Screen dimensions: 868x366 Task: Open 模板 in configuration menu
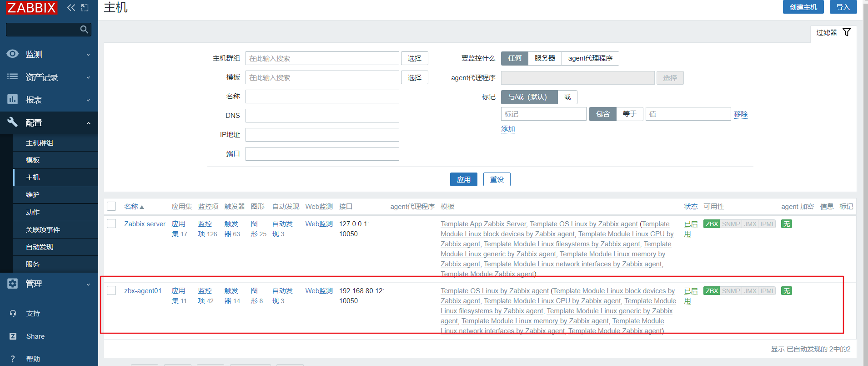coord(55,160)
